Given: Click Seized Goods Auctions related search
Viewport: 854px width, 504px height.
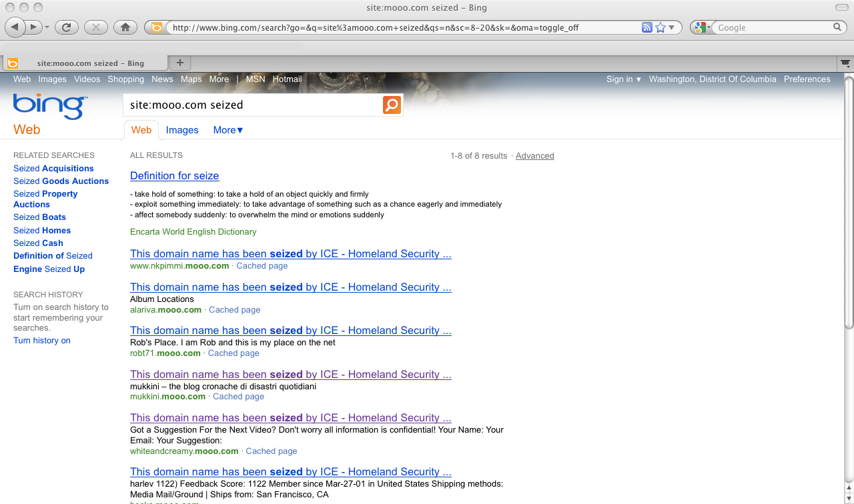Looking at the screenshot, I should 61,181.
